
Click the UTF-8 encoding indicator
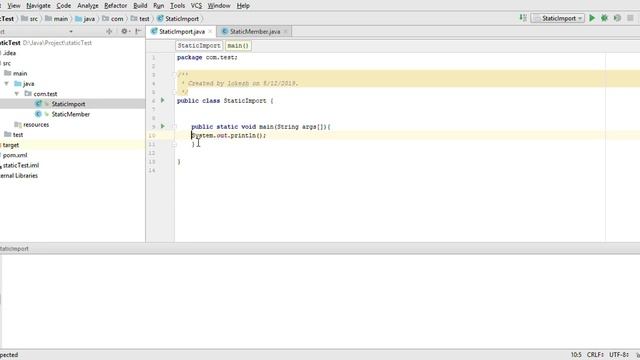[619, 355]
